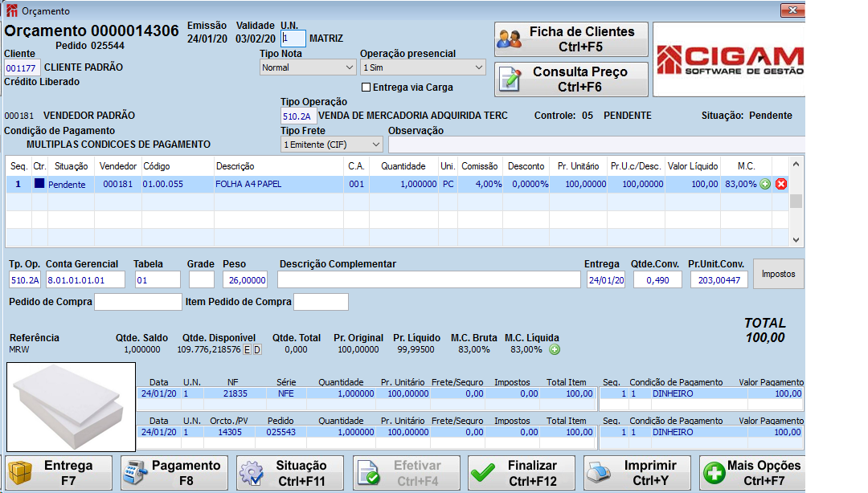
Task: Click the Observação text field
Action: click(x=596, y=145)
